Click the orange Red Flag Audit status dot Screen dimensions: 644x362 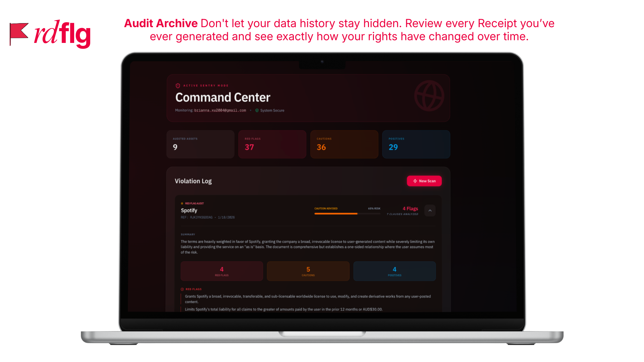182,203
